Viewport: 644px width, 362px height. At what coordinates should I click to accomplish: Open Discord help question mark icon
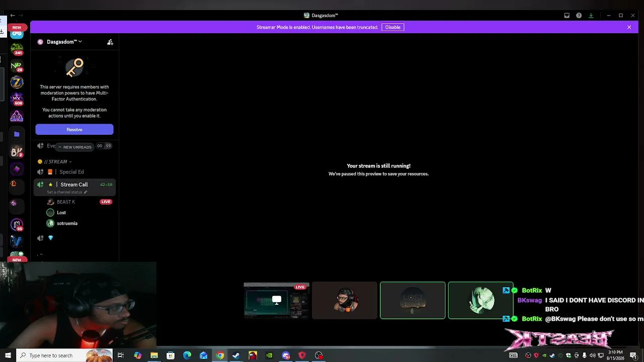(579, 16)
